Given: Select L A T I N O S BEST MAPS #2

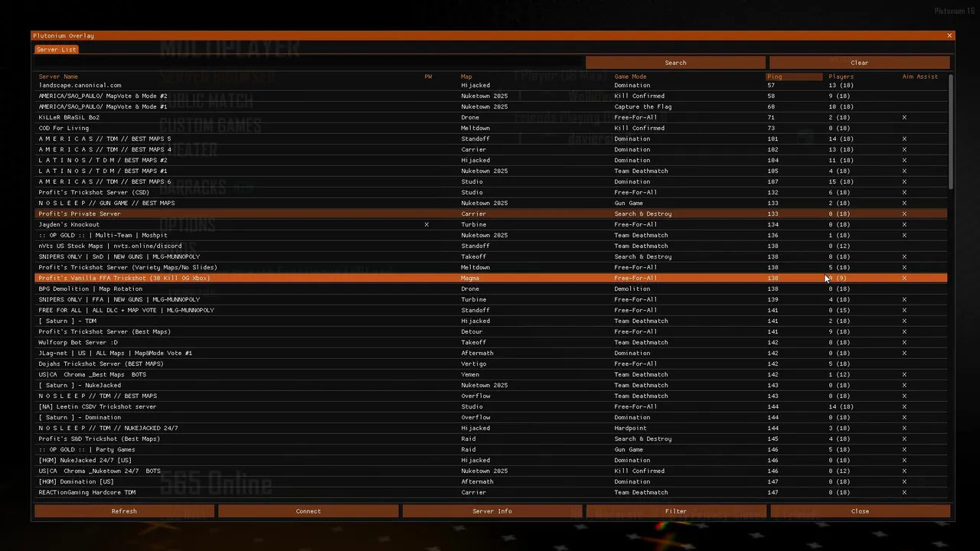Looking at the screenshot, I should point(491,160).
